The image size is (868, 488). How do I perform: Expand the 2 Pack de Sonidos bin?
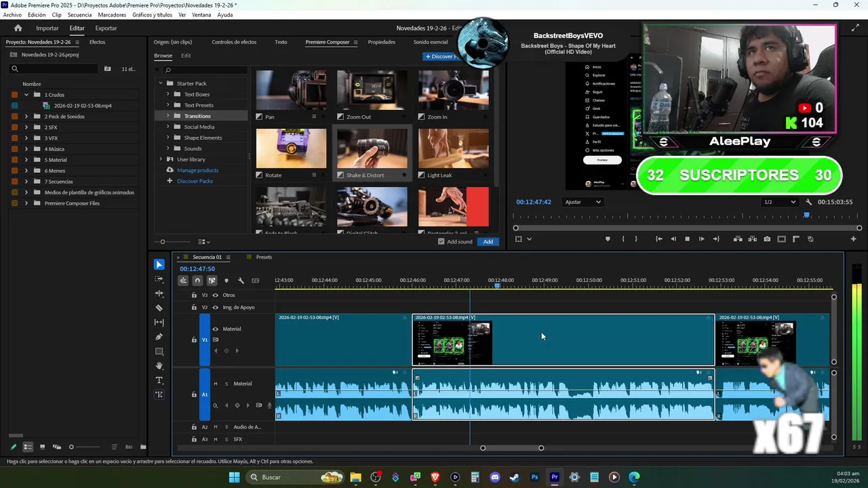tap(26, 117)
